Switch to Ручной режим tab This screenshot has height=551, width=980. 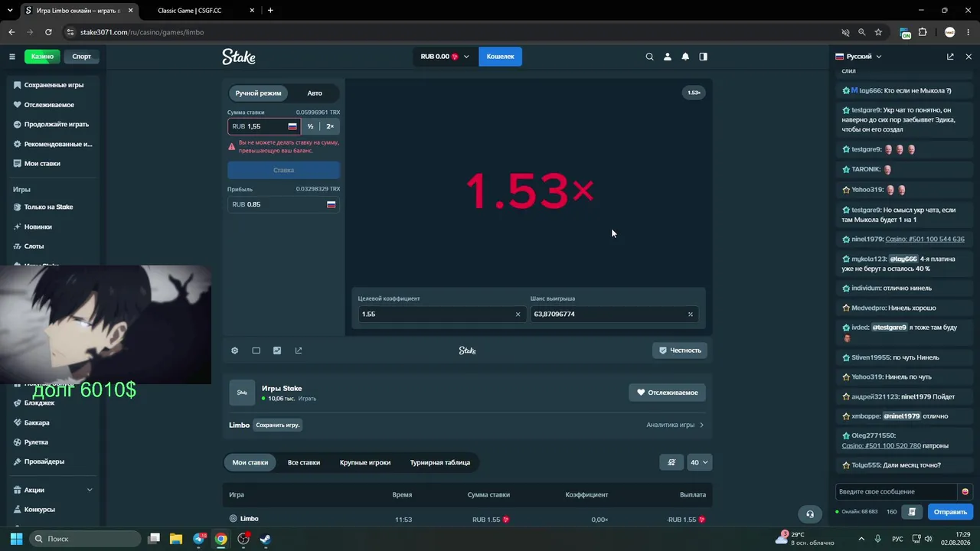click(x=258, y=93)
